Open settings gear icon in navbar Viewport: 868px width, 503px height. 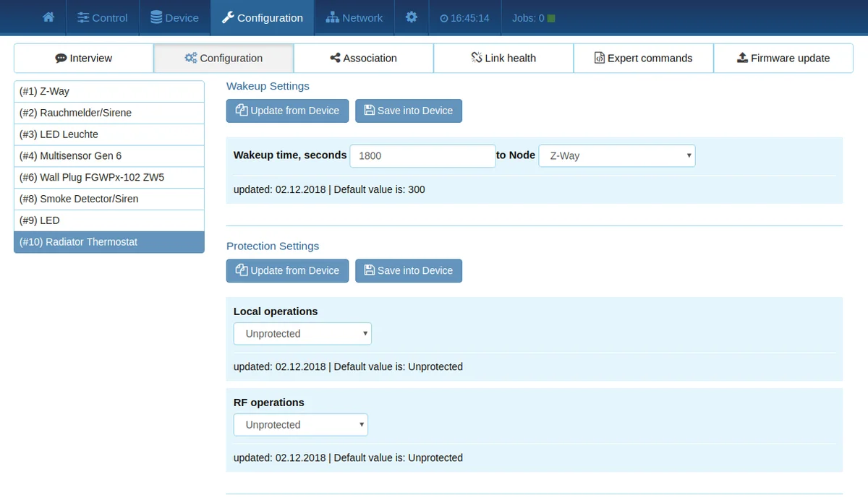[411, 17]
